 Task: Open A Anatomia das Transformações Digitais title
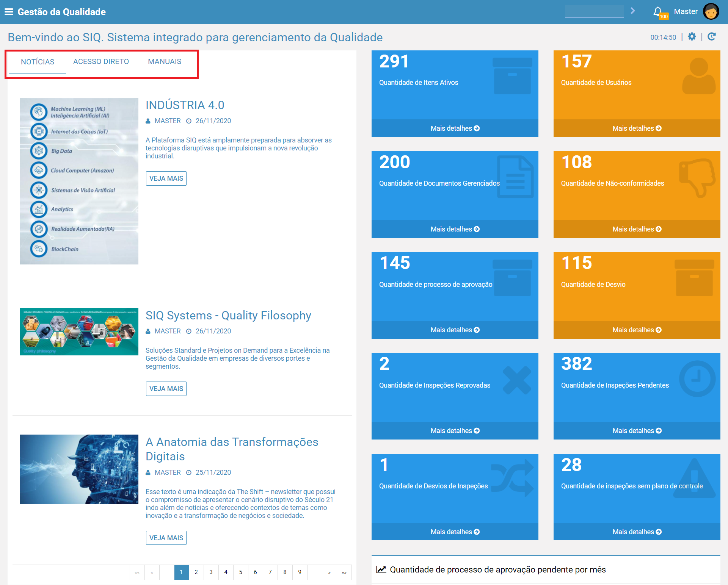(232, 449)
